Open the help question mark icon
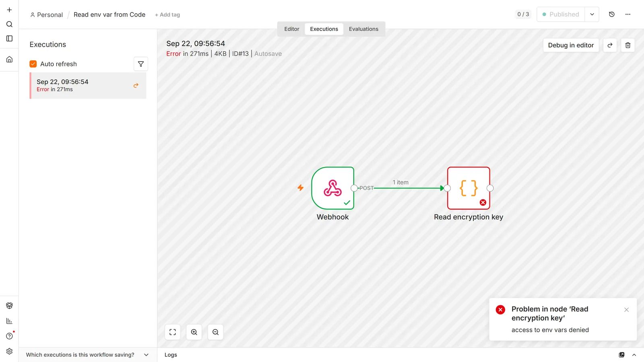The image size is (644, 362). point(9,336)
